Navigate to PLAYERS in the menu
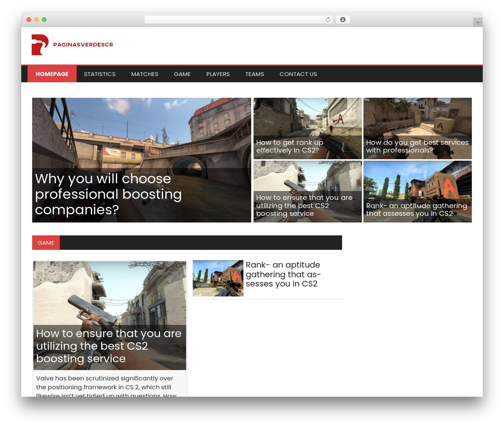 [218, 74]
